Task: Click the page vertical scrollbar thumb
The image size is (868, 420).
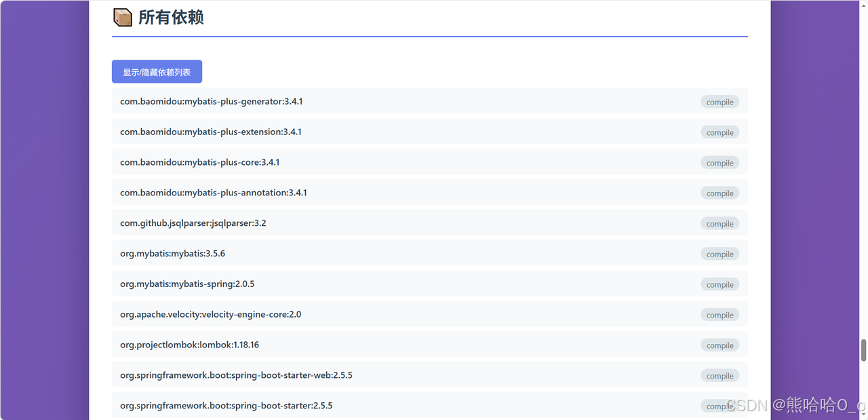Action: 863,350
